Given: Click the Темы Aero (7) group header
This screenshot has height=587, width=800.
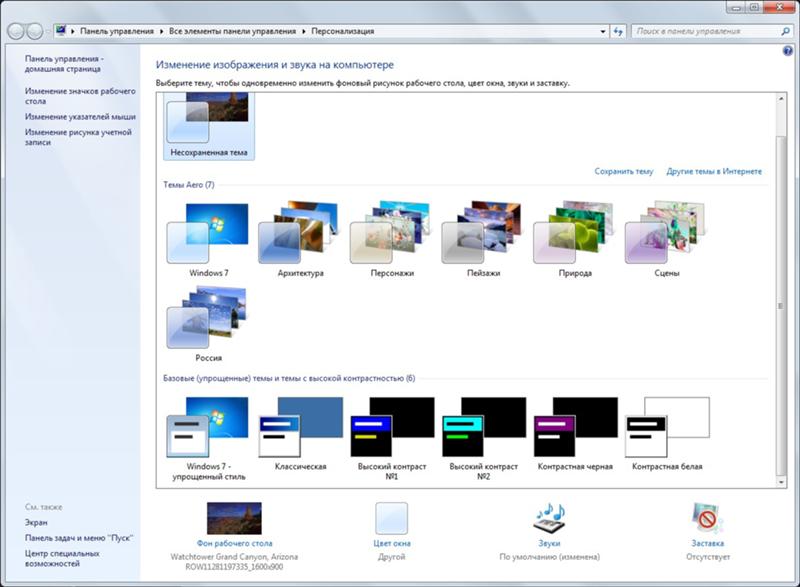Looking at the screenshot, I should click(189, 185).
